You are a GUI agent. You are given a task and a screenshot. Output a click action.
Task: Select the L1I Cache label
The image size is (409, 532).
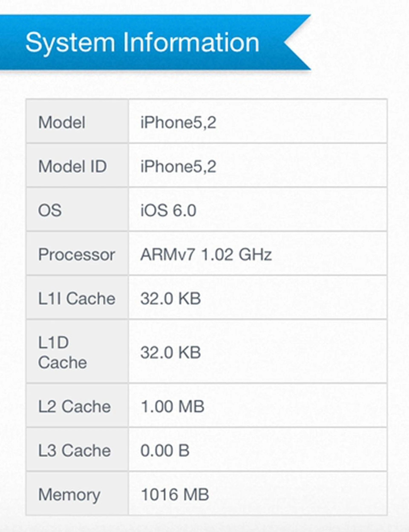point(77,298)
